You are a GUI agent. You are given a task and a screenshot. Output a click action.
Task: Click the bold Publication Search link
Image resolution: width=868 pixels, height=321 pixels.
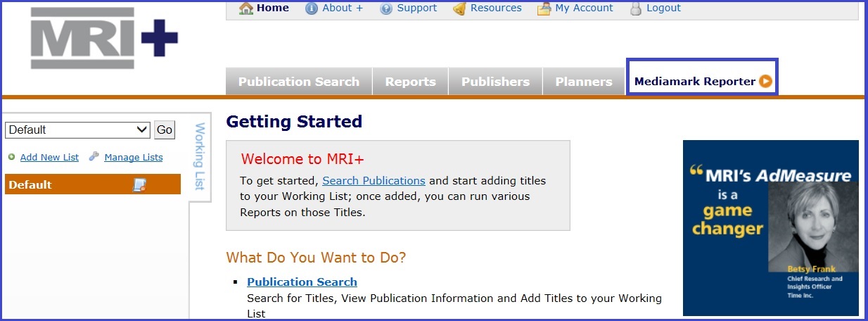click(302, 282)
